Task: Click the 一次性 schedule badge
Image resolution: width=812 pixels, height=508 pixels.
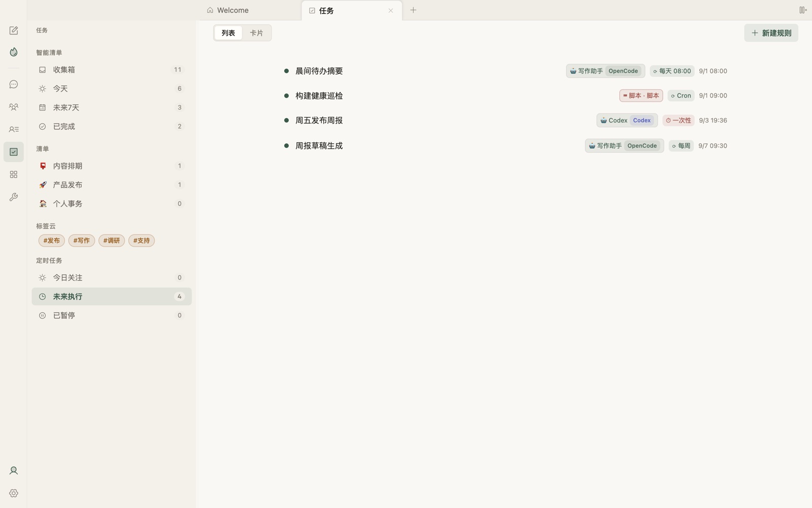Action: click(678, 120)
